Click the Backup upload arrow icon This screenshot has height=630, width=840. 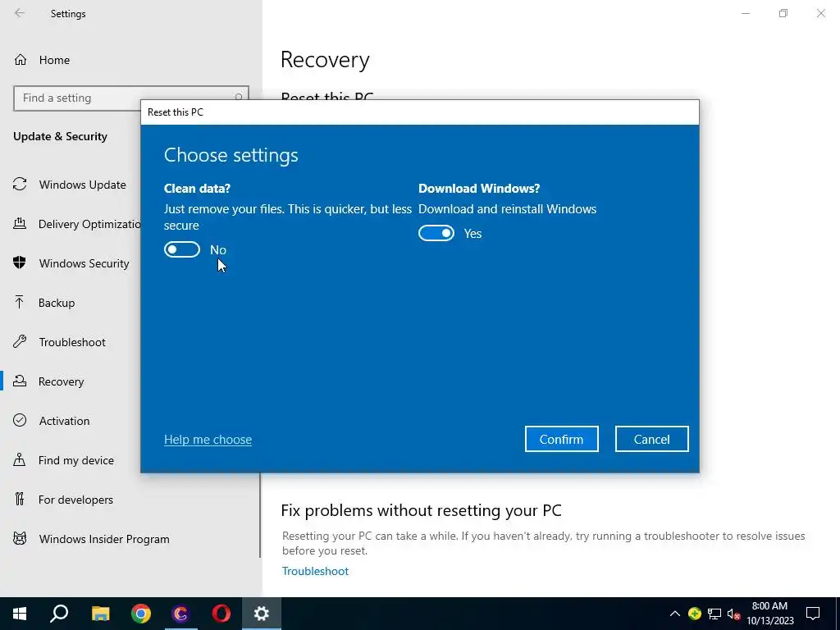pos(20,302)
